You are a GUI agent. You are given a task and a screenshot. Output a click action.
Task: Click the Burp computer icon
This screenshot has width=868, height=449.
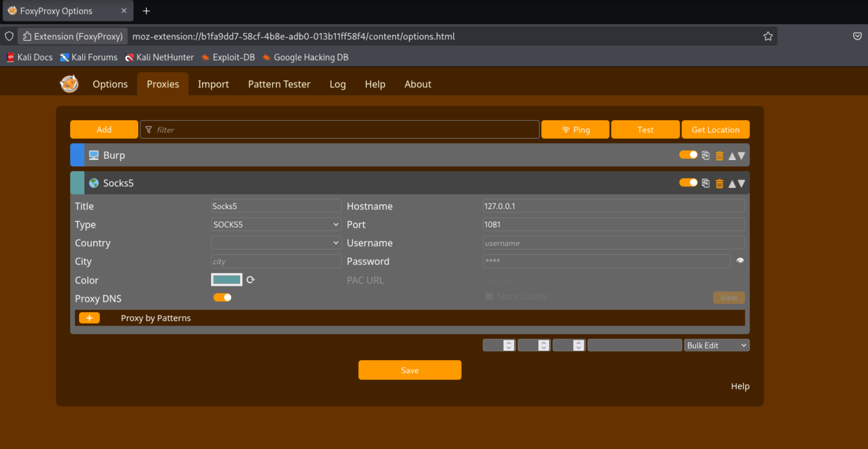pos(94,155)
